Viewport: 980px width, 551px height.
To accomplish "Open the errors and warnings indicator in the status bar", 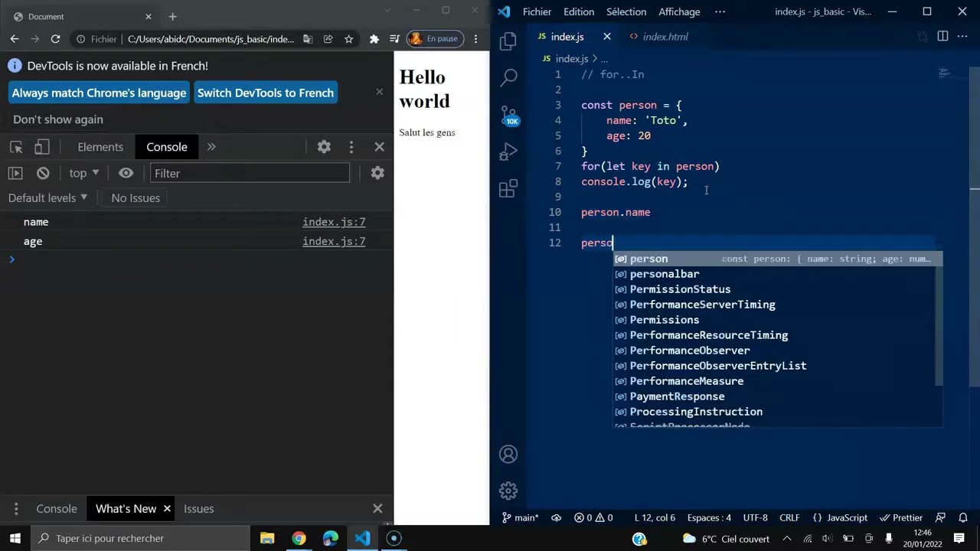I will (x=593, y=517).
